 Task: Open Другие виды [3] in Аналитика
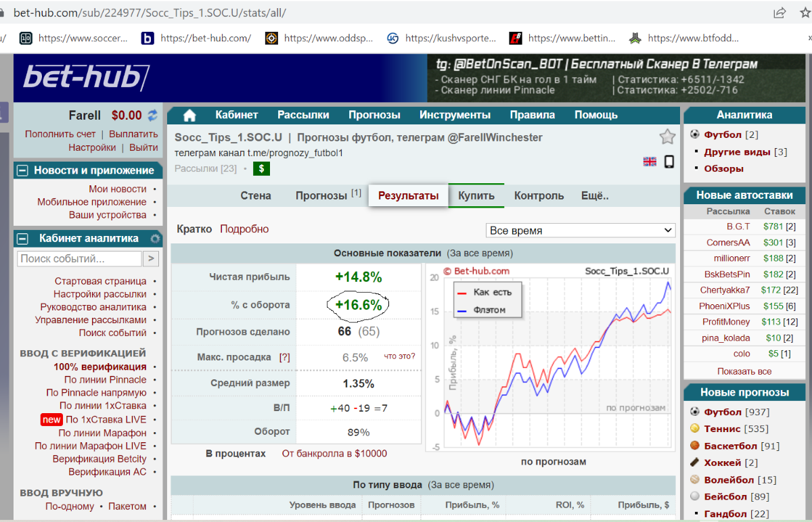tap(745, 151)
